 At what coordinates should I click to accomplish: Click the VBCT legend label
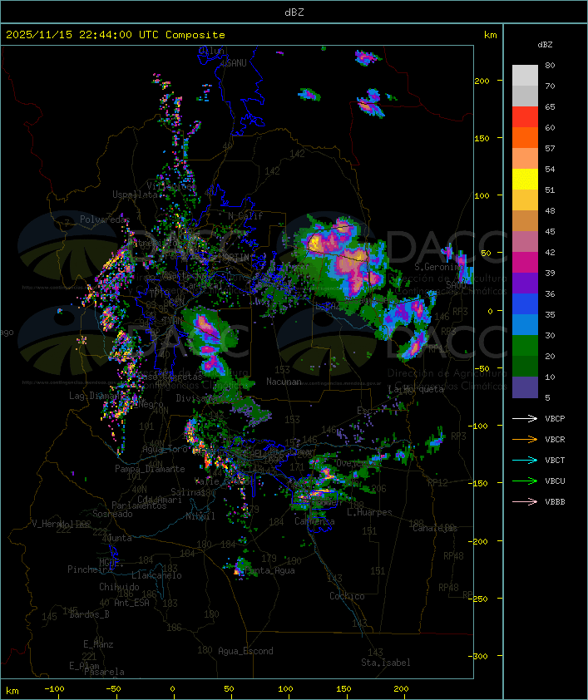(555, 461)
